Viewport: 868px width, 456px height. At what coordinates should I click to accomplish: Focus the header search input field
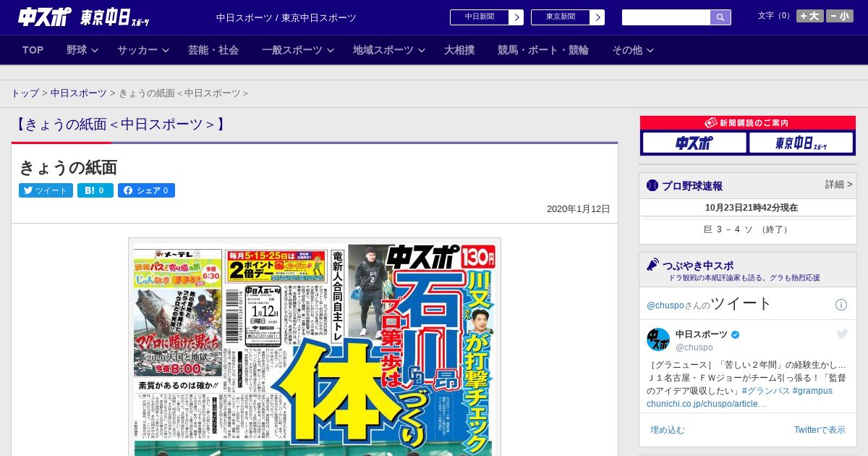666,17
